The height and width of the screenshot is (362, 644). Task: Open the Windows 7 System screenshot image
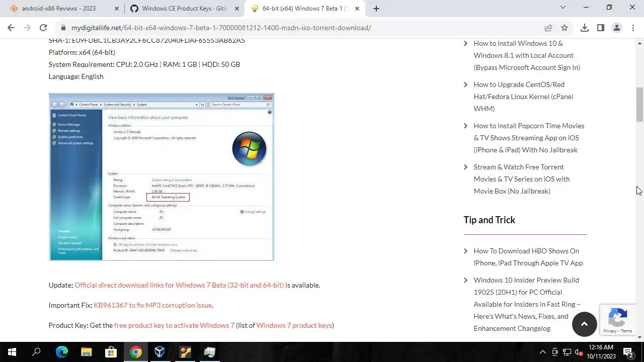(x=162, y=177)
